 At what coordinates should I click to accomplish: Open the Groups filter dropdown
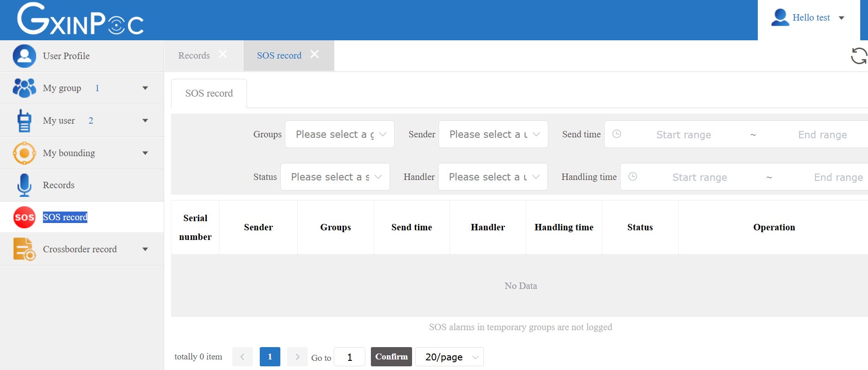point(339,134)
